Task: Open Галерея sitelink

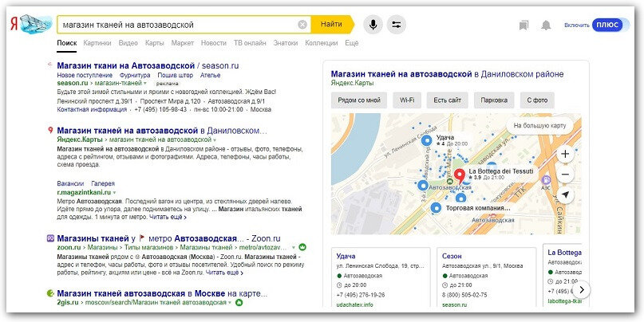Action: pos(103,184)
